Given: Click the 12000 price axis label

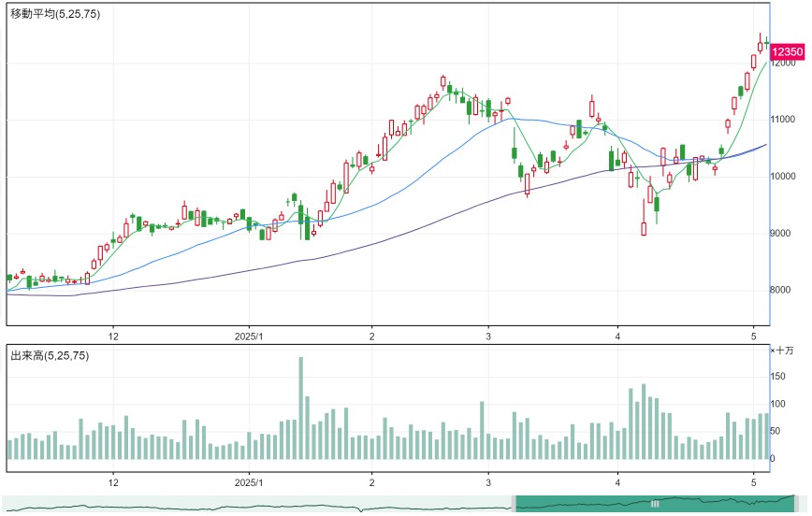Looking at the screenshot, I should 783,64.
